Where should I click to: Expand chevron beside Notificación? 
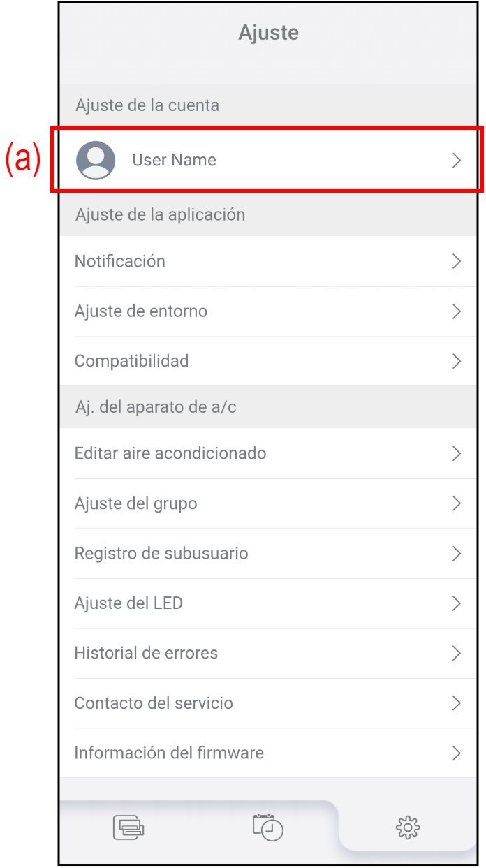point(457,262)
